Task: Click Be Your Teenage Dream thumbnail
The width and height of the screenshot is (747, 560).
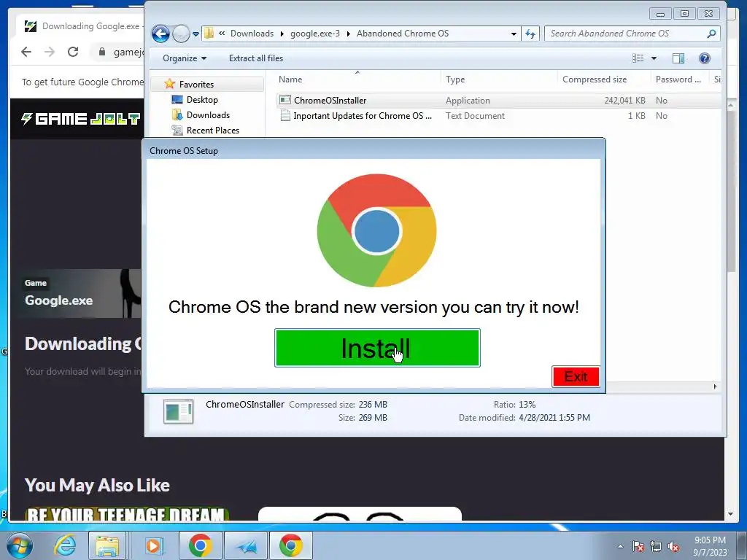Action: coord(127,514)
